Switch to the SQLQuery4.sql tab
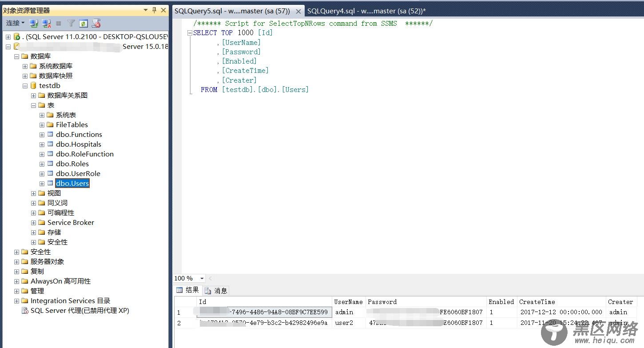644x348 pixels. (366, 11)
